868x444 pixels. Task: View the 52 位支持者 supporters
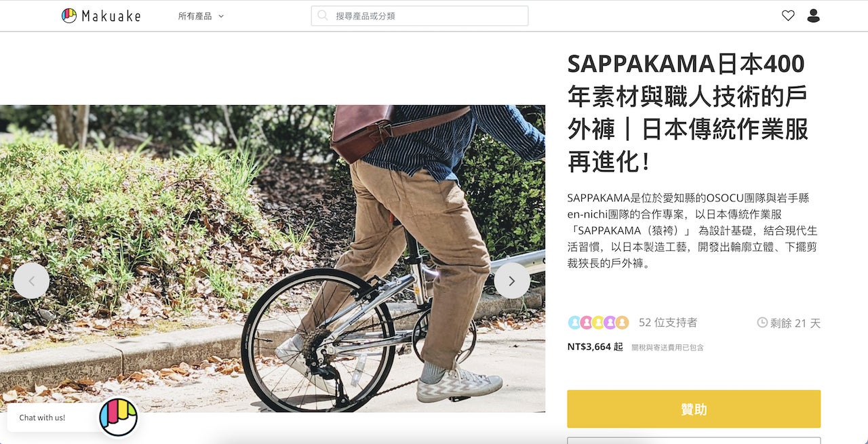tap(668, 323)
